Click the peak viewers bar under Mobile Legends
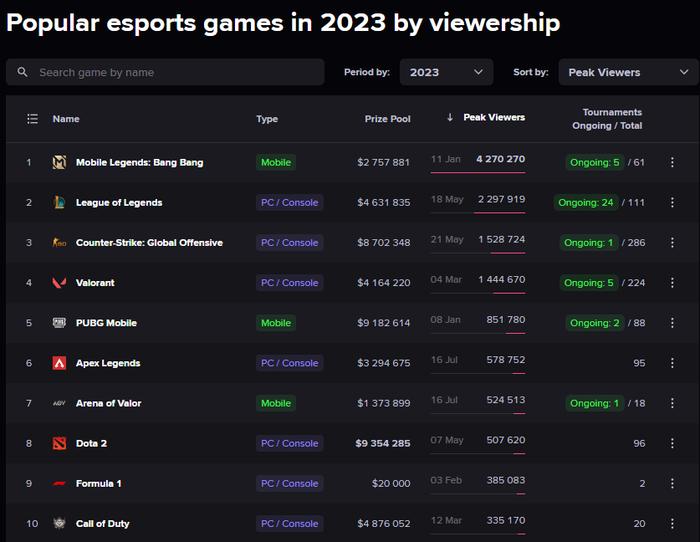This screenshot has width=700, height=542. [x=478, y=172]
